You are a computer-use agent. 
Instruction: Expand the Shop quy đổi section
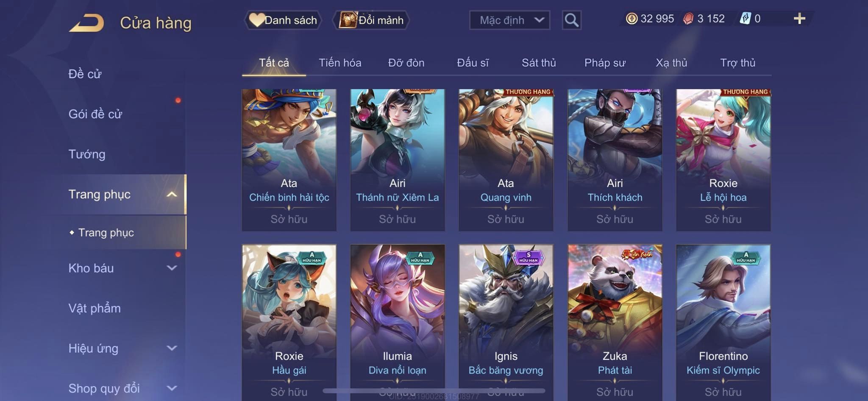(172, 388)
